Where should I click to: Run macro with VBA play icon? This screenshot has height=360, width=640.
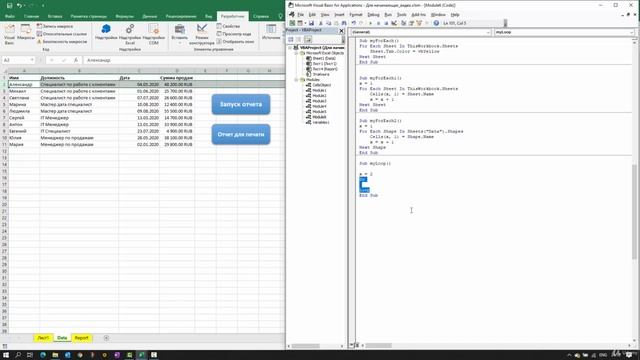pos(371,23)
